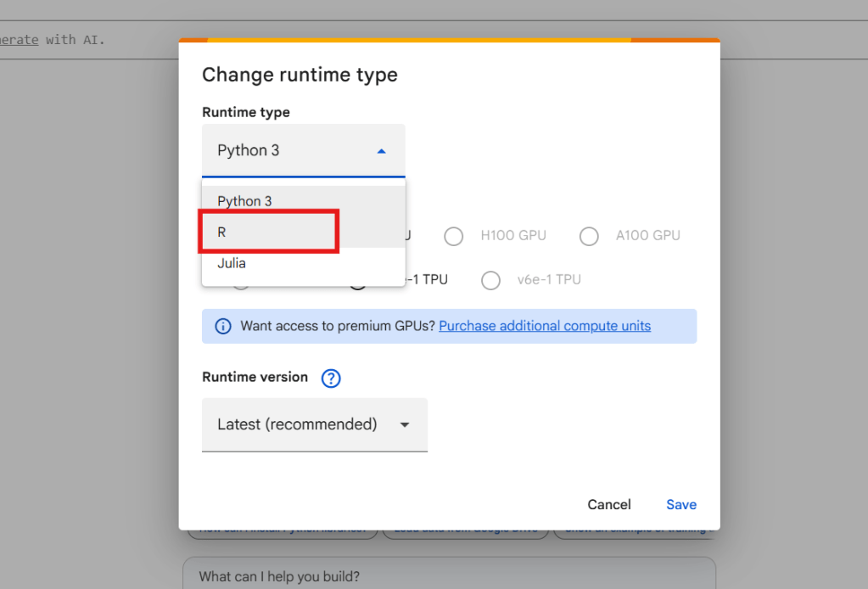Click the help question mark beside Runtime version
This screenshot has height=589, width=868.
331,379
